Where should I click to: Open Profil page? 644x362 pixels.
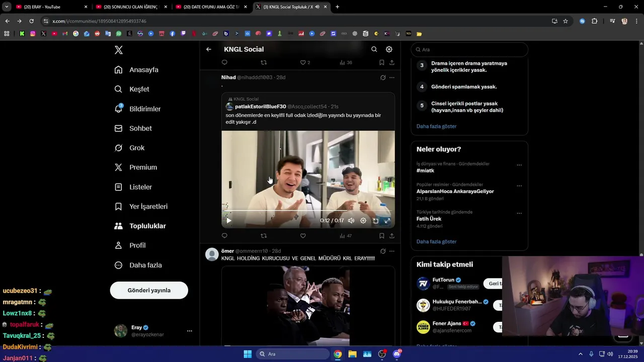pyautogui.click(x=130, y=245)
